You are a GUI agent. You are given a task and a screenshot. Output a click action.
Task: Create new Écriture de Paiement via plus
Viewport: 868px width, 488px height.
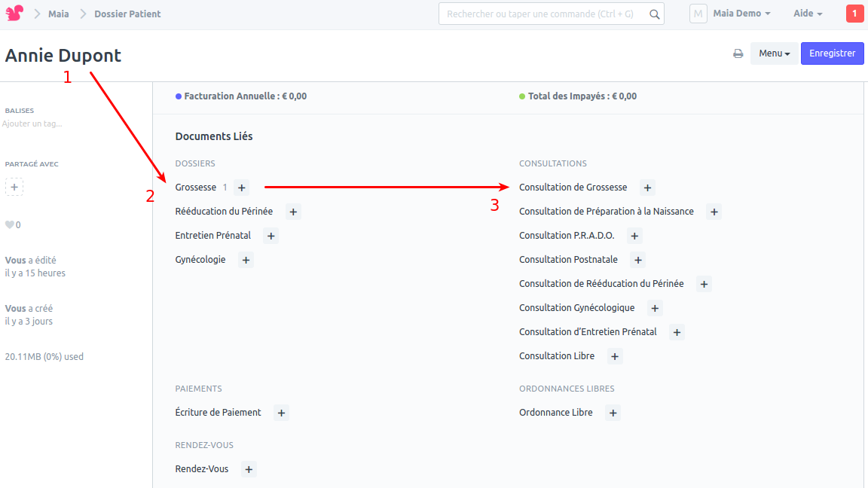tap(281, 413)
